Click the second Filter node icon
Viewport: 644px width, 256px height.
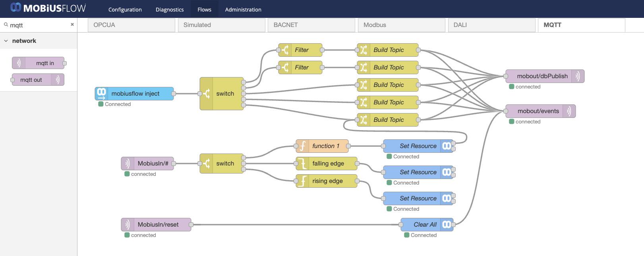pyautogui.click(x=285, y=67)
